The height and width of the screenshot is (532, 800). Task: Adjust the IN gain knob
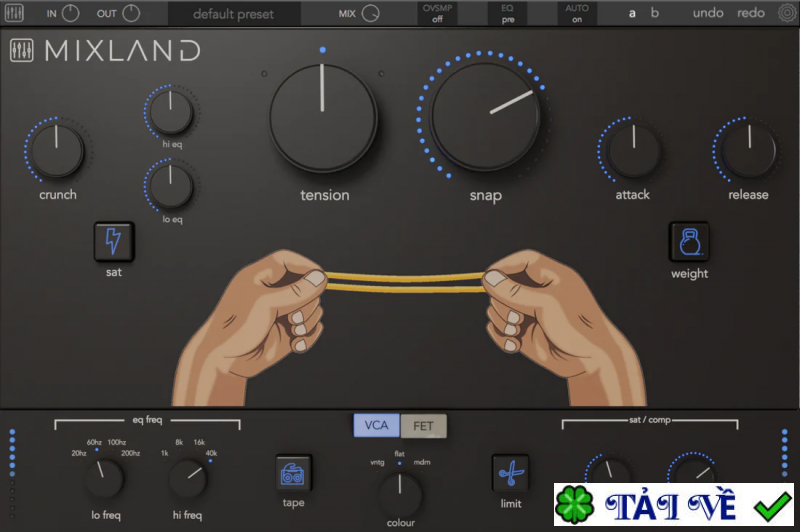[70, 13]
